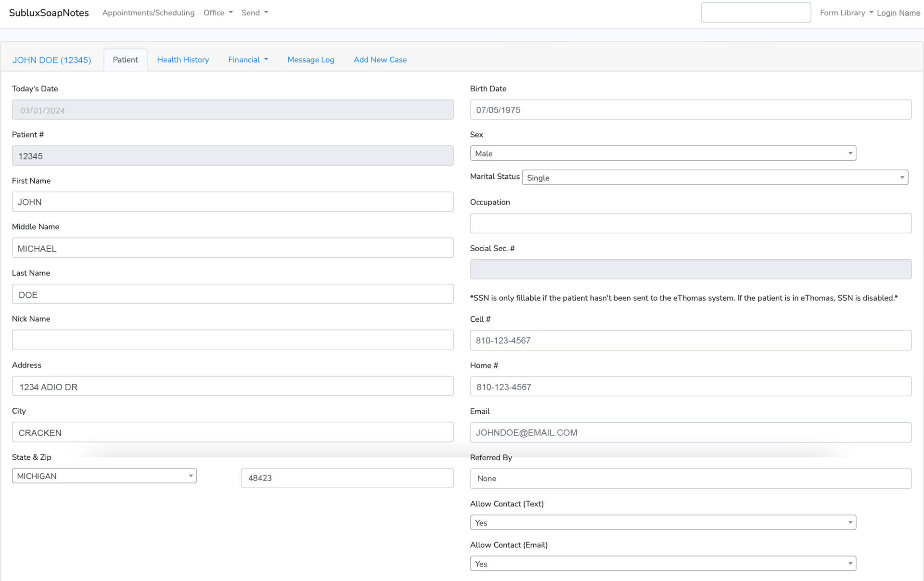Open the Marital Status dropdown
The width and height of the screenshot is (924, 581).
tap(715, 177)
